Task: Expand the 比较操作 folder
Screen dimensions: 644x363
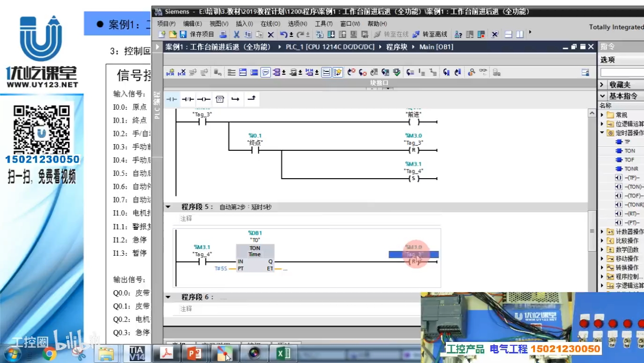Action: [x=602, y=241]
